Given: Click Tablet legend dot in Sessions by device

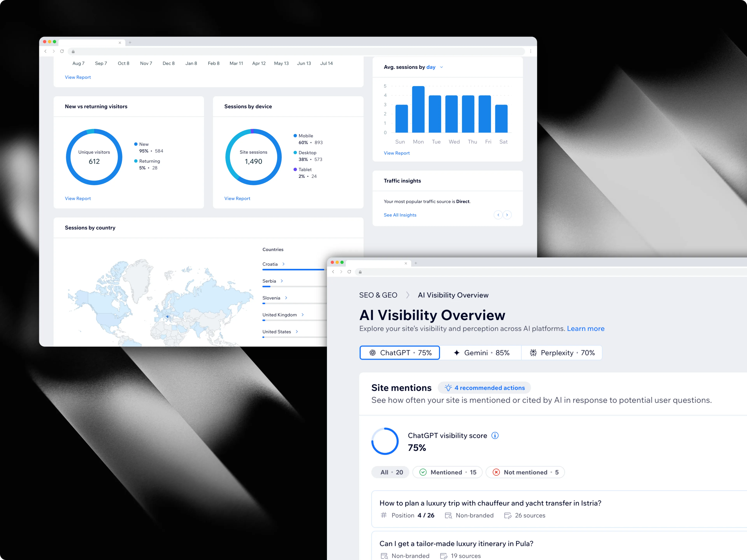Looking at the screenshot, I should click(x=295, y=169).
